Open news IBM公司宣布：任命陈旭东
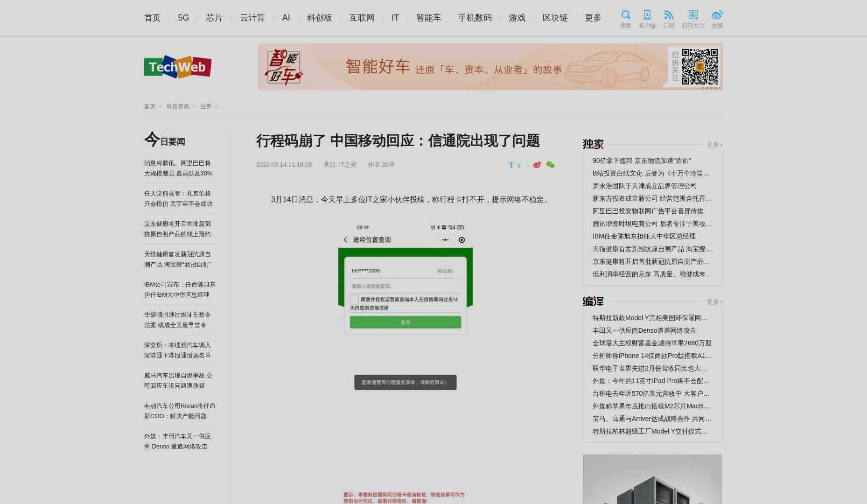This screenshot has width=867, height=504. click(180, 290)
